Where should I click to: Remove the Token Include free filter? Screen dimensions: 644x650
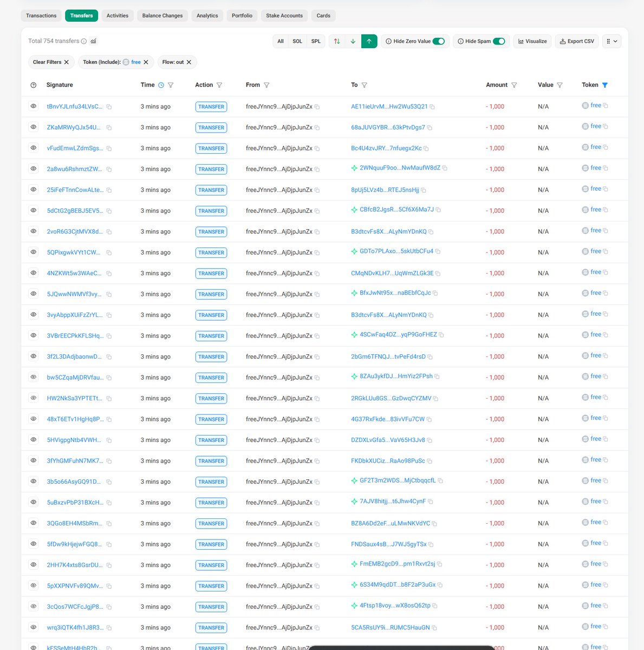[146, 62]
